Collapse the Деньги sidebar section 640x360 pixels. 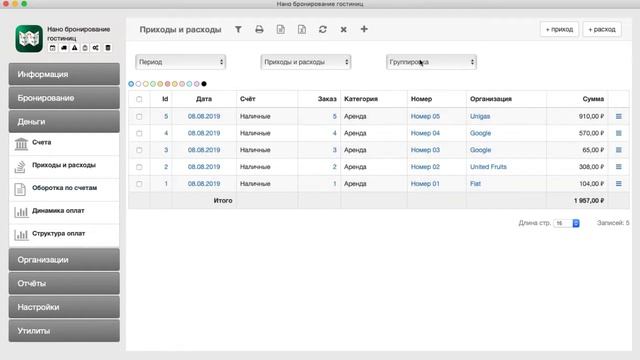pos(64,122)
